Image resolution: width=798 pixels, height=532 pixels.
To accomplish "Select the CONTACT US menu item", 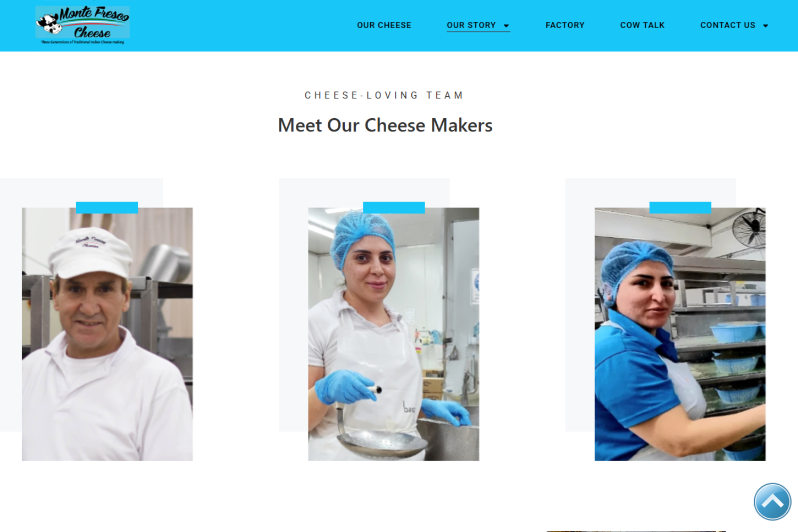I will pos(728,25).
